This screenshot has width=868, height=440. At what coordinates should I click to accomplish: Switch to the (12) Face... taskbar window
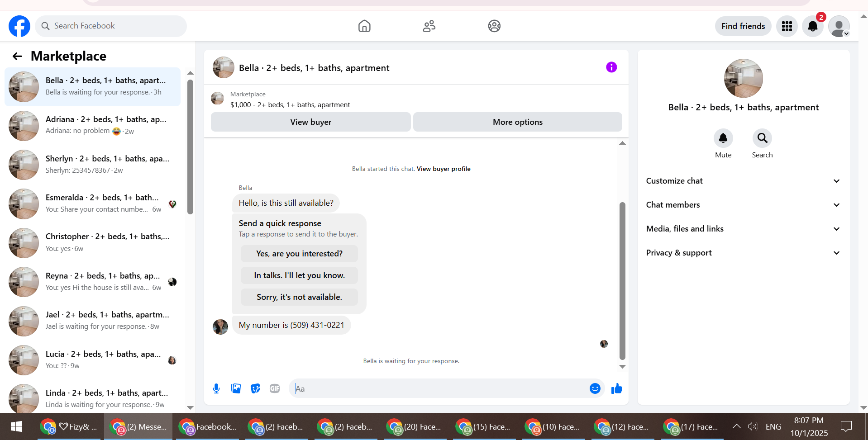tap(623, 426)
